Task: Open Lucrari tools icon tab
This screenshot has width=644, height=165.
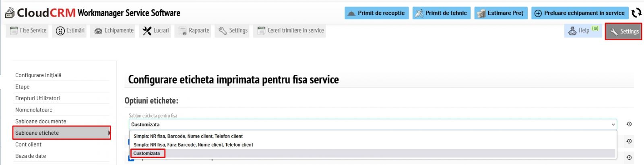Action: click(155, 31)
